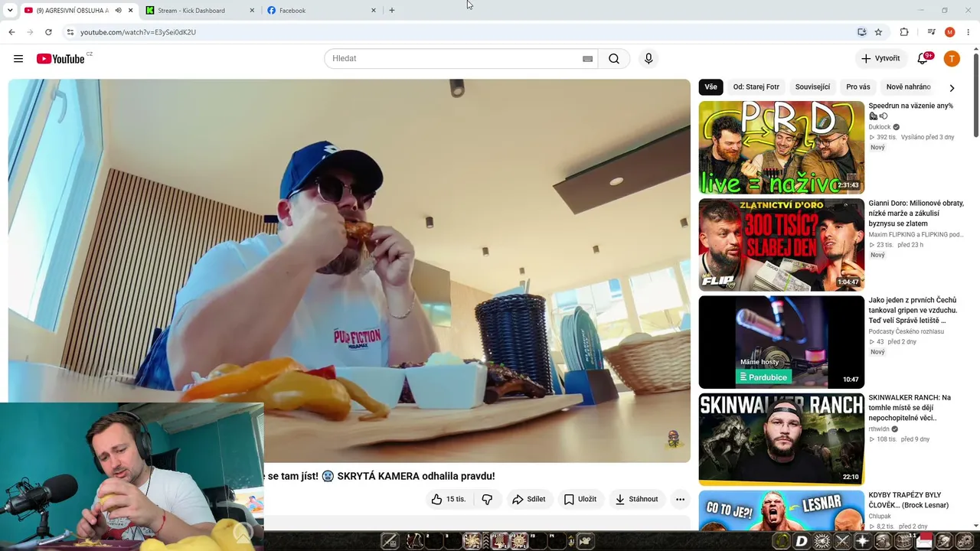Click the Sdílet share button

click(x=528, y=499)
